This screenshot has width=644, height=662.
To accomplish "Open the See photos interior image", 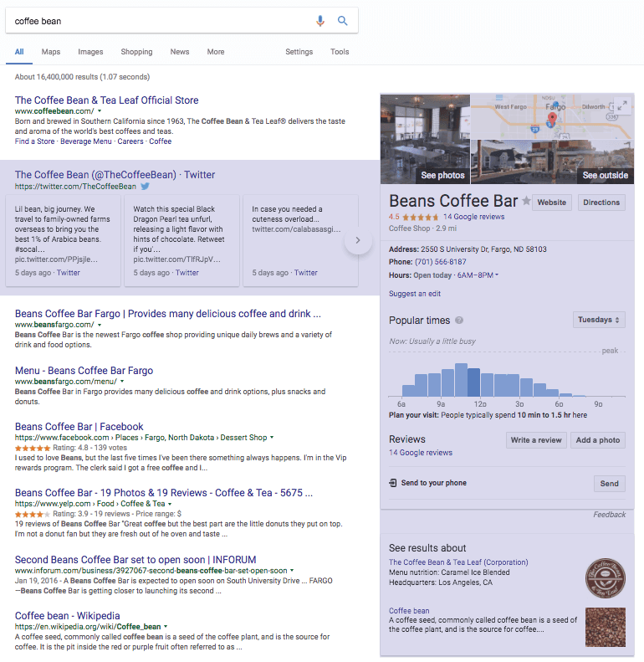I will 425,139.
